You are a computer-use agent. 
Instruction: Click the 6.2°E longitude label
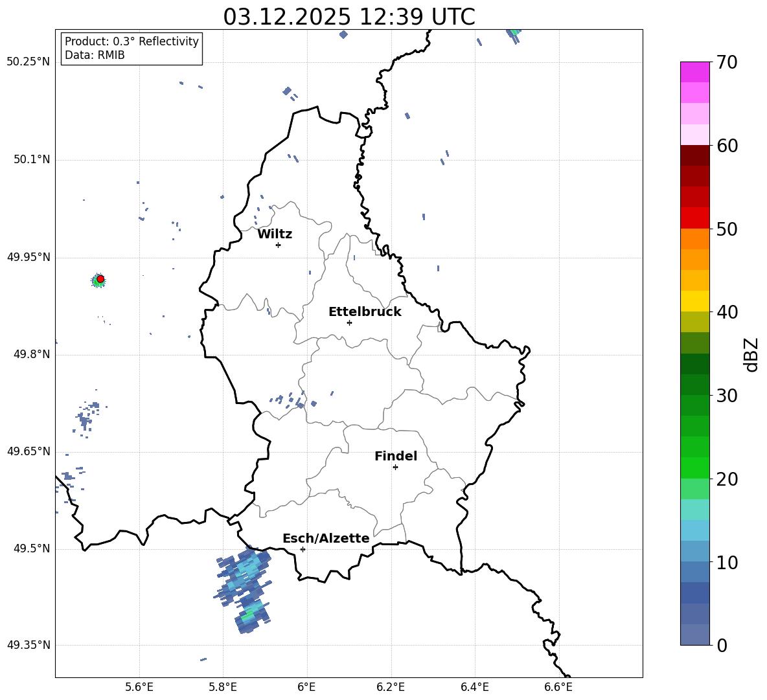(391, 687)
